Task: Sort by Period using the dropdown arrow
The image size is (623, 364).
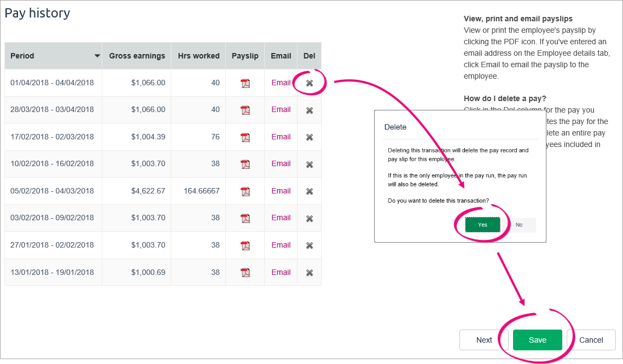Action: [97, 56]
